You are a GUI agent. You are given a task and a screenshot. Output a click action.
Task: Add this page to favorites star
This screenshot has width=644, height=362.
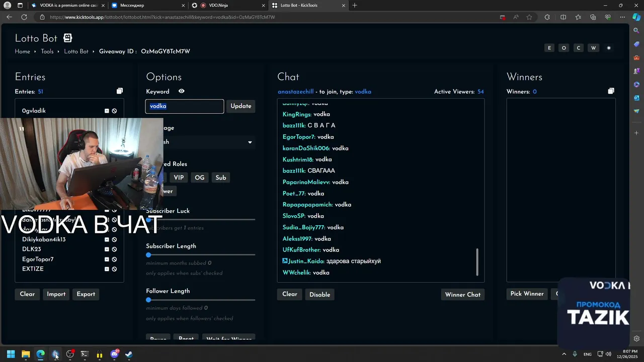point(529,17)
